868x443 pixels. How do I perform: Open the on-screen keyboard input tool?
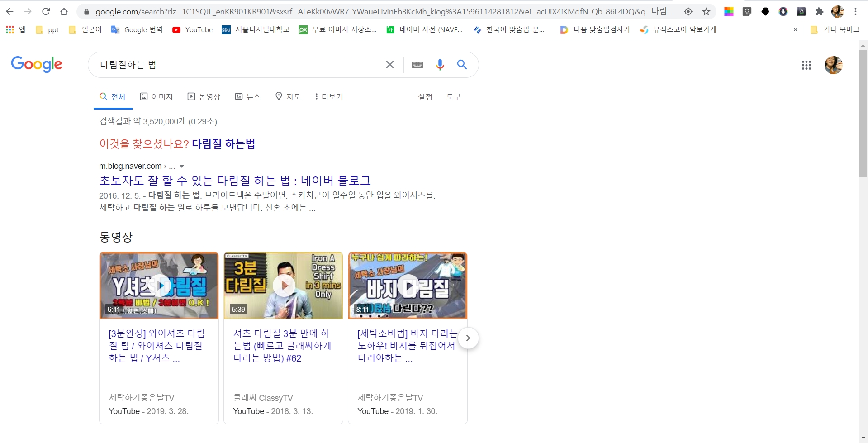(x=417, y=65)
